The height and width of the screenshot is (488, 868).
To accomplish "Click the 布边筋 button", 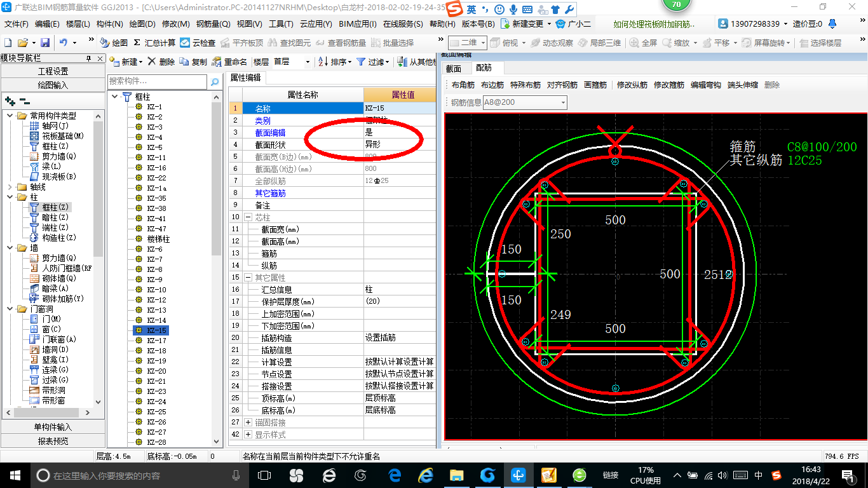I will point(492,85).
